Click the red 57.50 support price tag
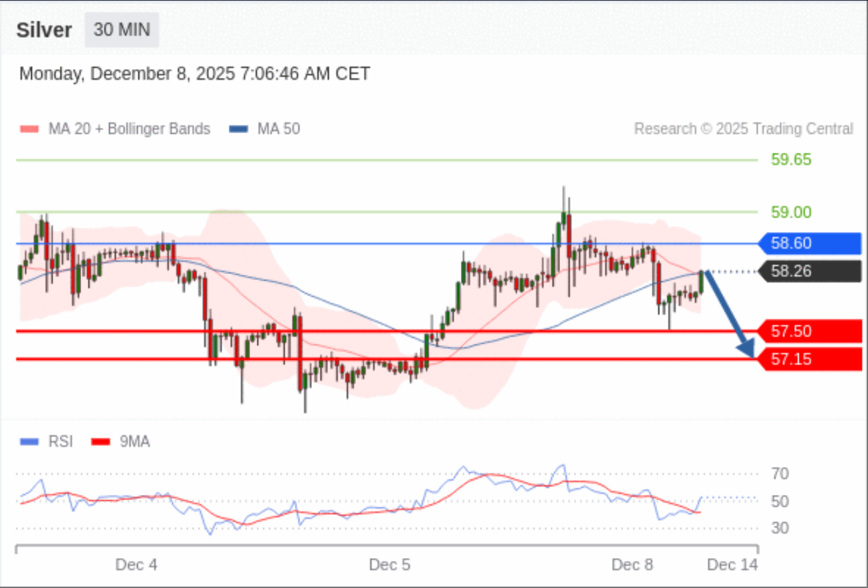Image resolution: width=868 pixels, height=588 pixels. point(809,331)
